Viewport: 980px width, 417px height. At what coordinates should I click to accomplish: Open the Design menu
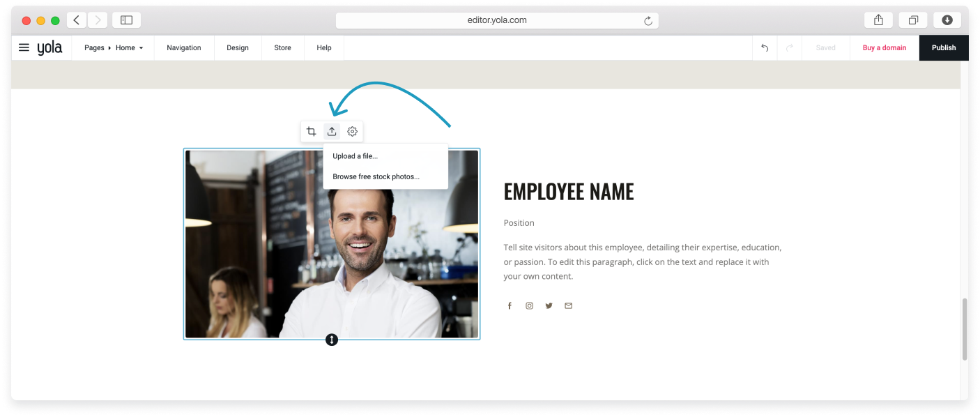click(x=238, y=48)
